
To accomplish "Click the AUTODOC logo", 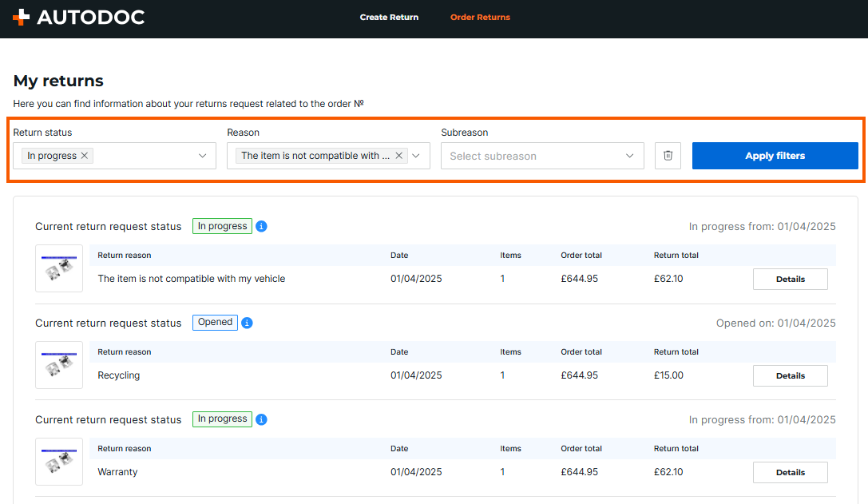I will 78,17.
